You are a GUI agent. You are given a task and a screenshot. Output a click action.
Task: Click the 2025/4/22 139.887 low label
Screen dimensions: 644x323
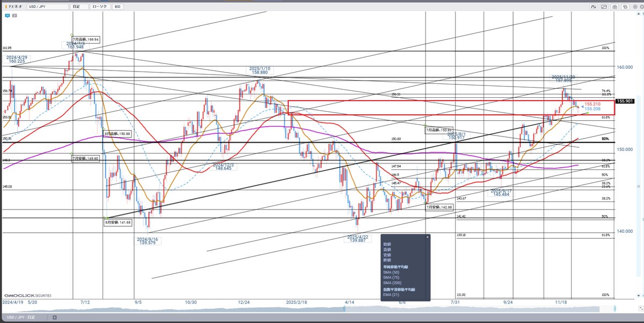[x=357, y=239]
